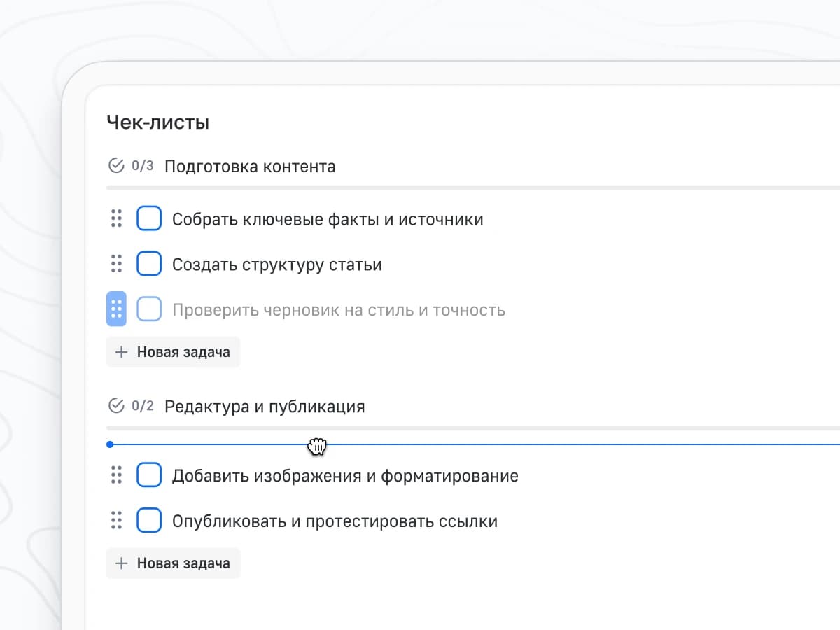Image resolution: width=840 pixels, height=630 pixels.
Task: Click 'Новая задача' under 'Редактура и публикация'
Action: 173,563
